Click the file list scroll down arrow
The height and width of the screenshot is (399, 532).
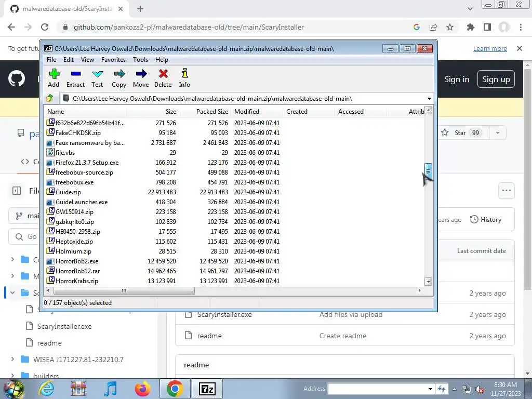click(429, 281)
